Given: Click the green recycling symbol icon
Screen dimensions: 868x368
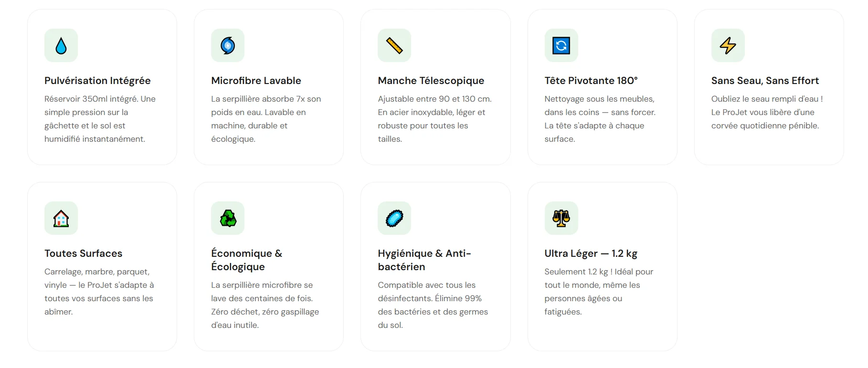Looking at the screenshot, I should click(x=228, y=219).
